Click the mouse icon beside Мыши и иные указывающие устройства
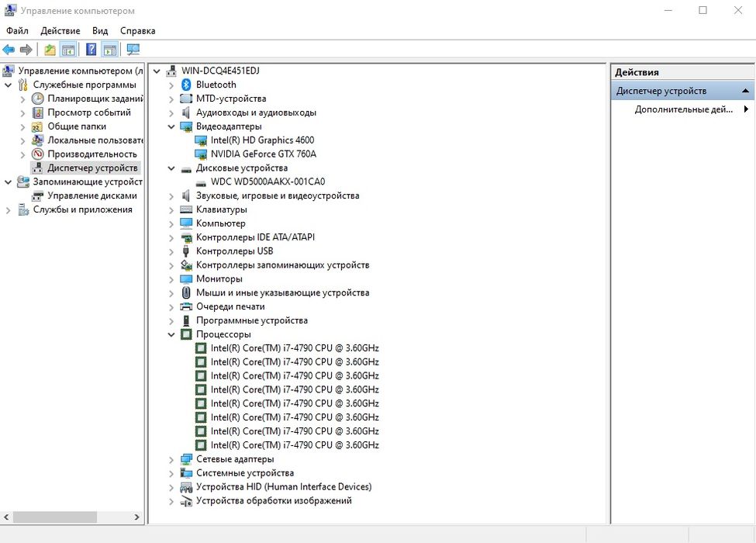 pyautogui.click(x=186, y=292)
